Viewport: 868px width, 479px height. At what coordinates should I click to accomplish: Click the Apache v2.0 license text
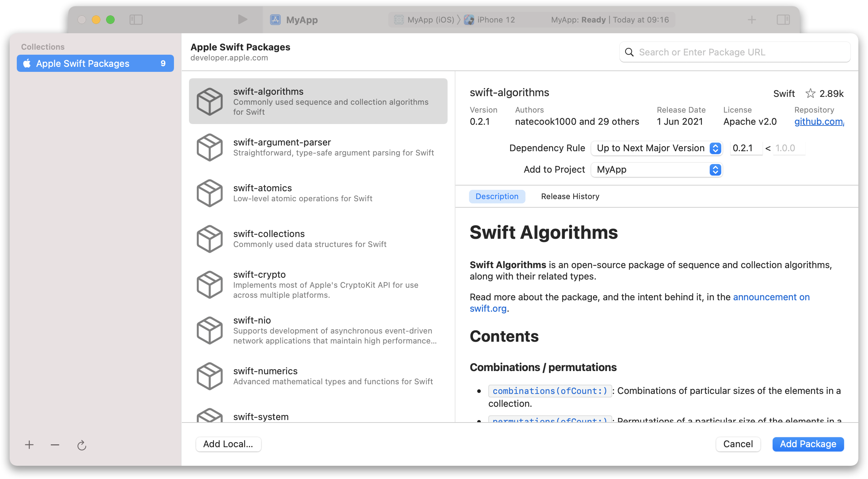click(x=750, y=122)
